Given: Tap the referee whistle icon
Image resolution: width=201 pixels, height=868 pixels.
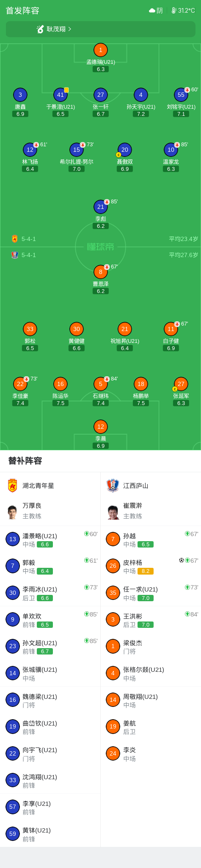Looking at the screenshot, I should [40, 29].
